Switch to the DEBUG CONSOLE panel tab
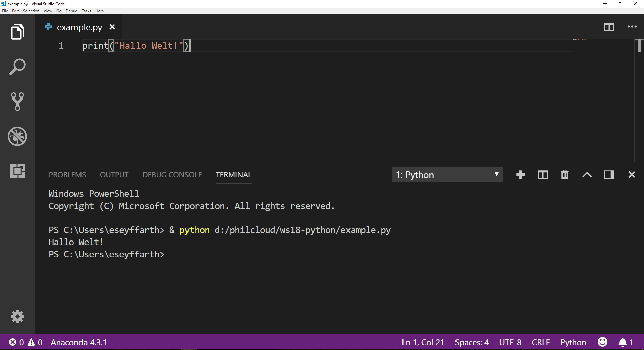The width and height of the screenshot is (644, 350). [x=172, y=175]
